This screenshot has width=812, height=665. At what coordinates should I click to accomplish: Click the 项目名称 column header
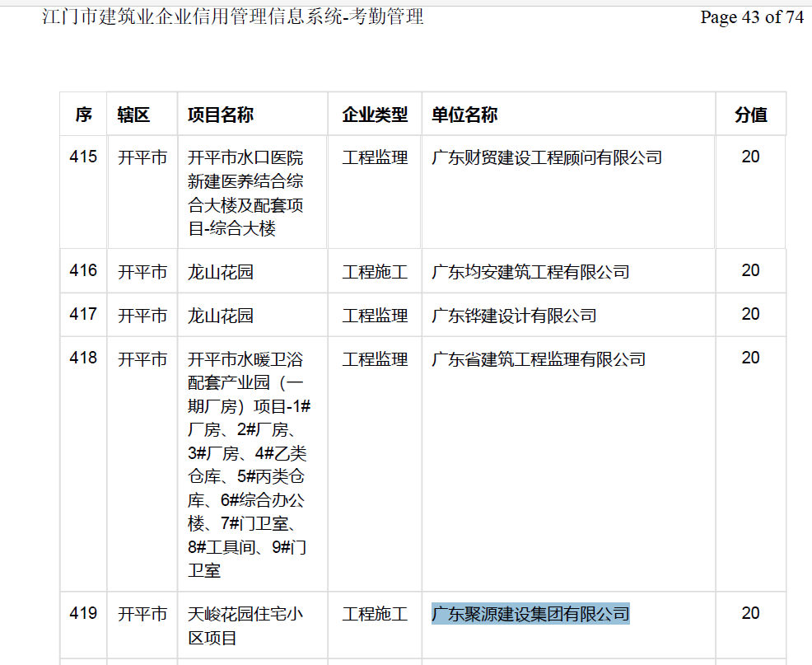[x=221, y=115]
